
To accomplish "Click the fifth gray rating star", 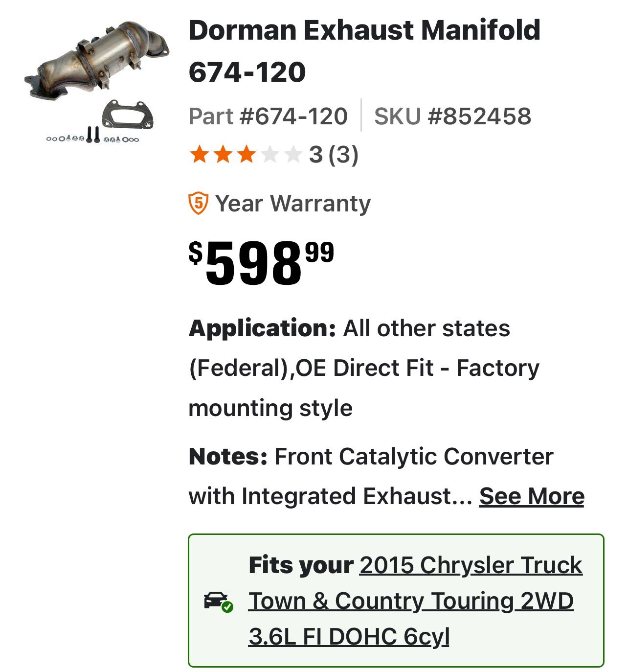I will click(293, 155).
